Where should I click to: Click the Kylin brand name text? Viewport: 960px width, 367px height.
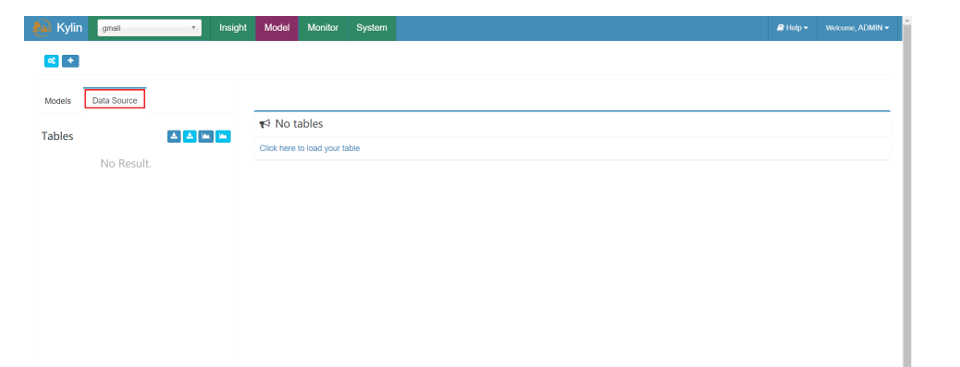coord(69,28)
